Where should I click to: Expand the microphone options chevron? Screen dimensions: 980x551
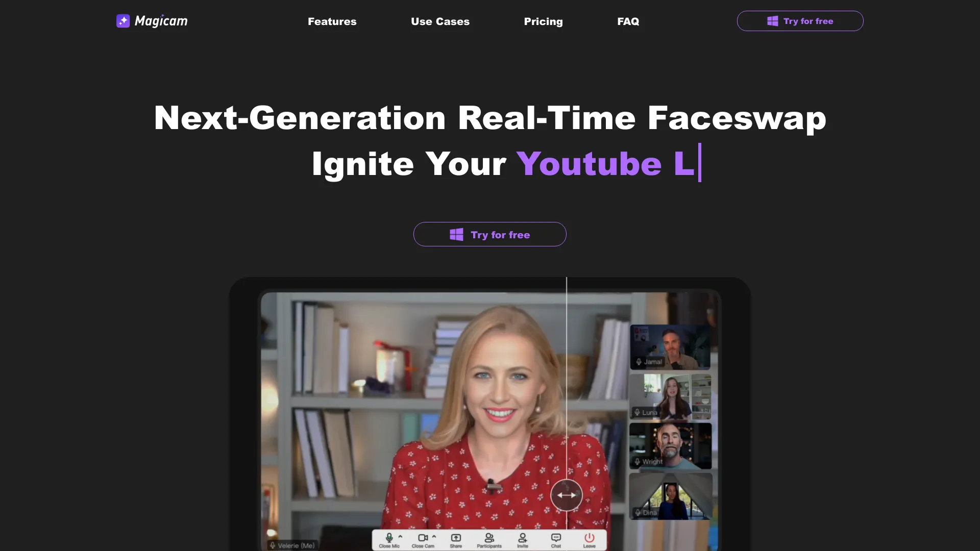401,536
